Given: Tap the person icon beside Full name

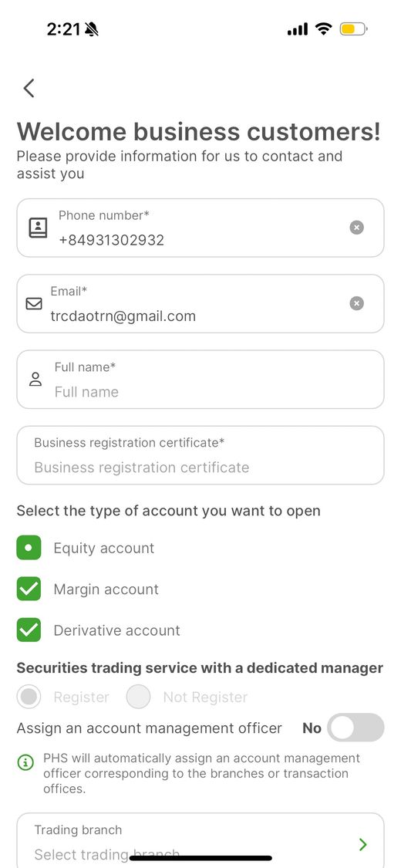Looking at the screenshot, I should (x=35, y=379).
